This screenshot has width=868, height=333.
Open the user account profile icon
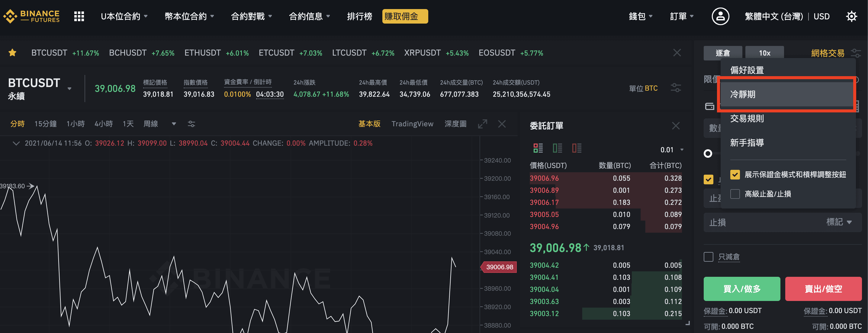[720, 16]
